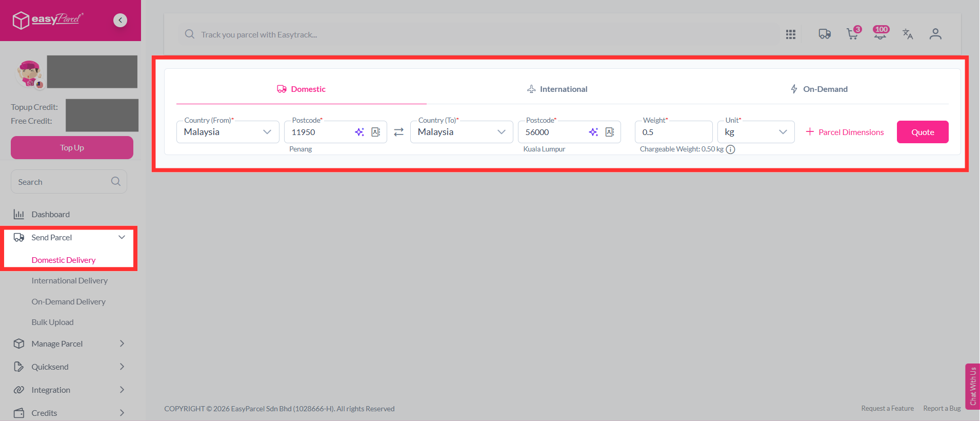980x421 pixels.
Task: Click the Quote button
Action: [x=923, y=132]
